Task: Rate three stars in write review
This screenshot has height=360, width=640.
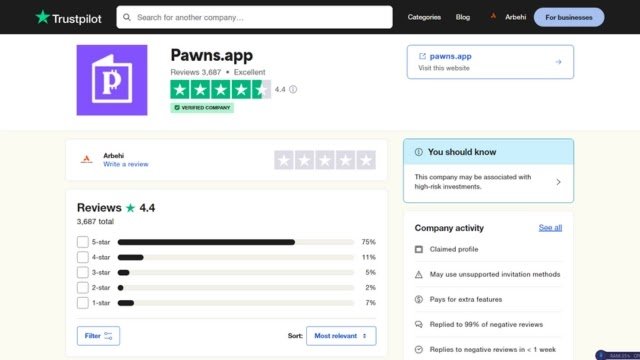Action: [325, 160]
